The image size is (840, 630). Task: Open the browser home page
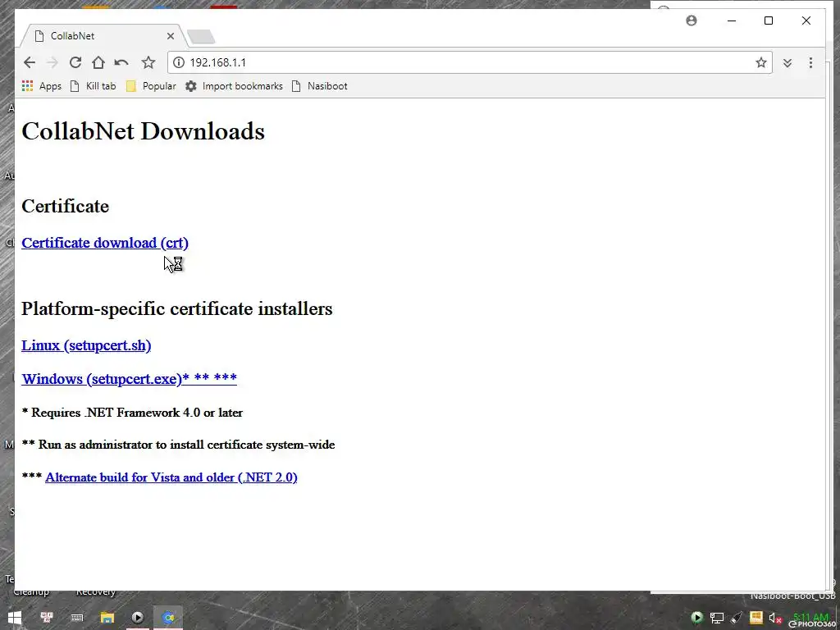98,62
